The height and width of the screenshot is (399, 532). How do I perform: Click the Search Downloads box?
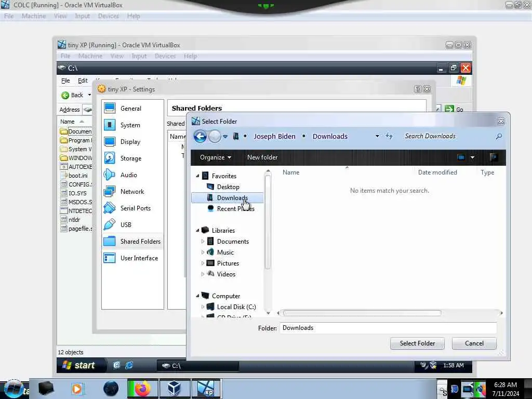[x=448, y=136]
